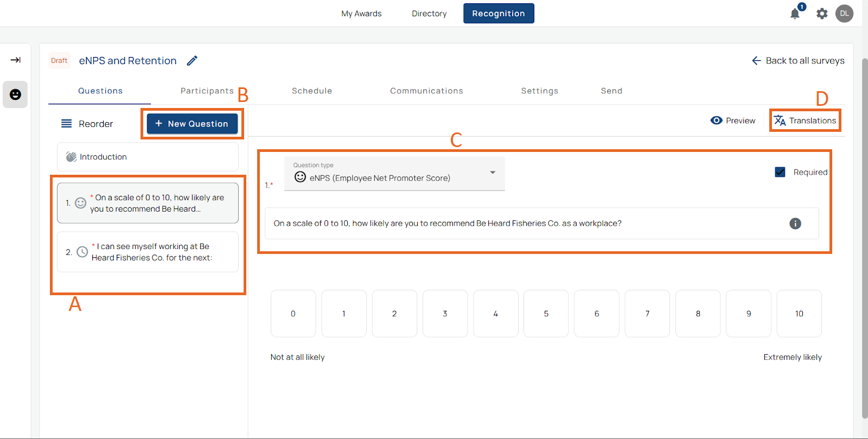Image resolution: width=868 pixels, height=439 pixels.
Task: Open the Communications tab
Action: click(426, 91)
